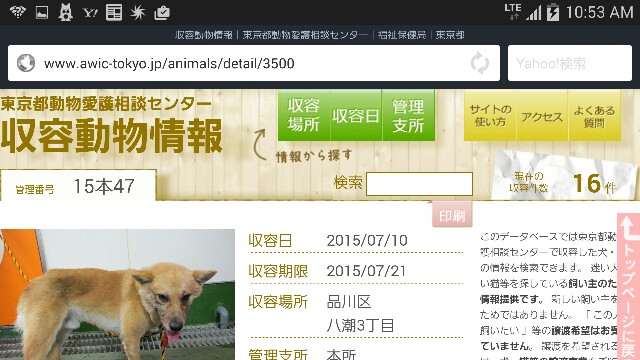Image resolution: width=640 pixels, height=360 pixels.
Task: Select the deadline 2015/07/21
Action: click(366, 271)
